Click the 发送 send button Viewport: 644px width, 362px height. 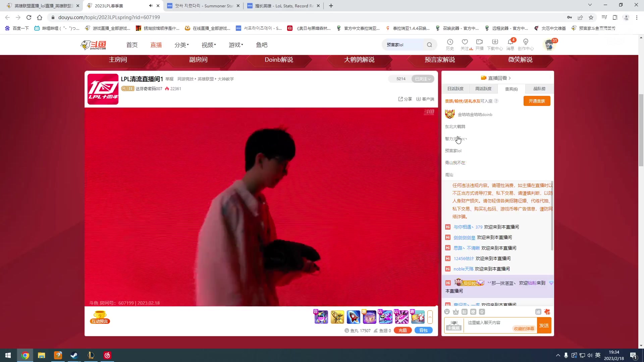[544, 325]
